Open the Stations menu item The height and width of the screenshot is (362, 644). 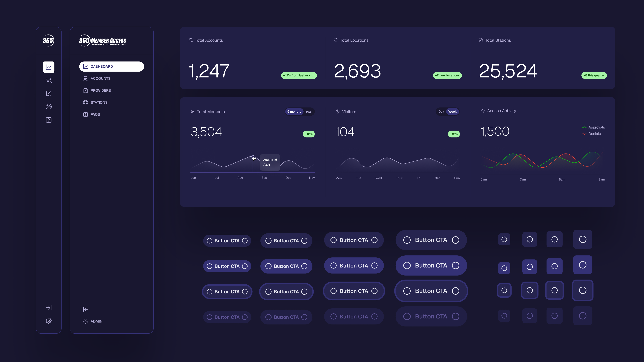(99, 102)
